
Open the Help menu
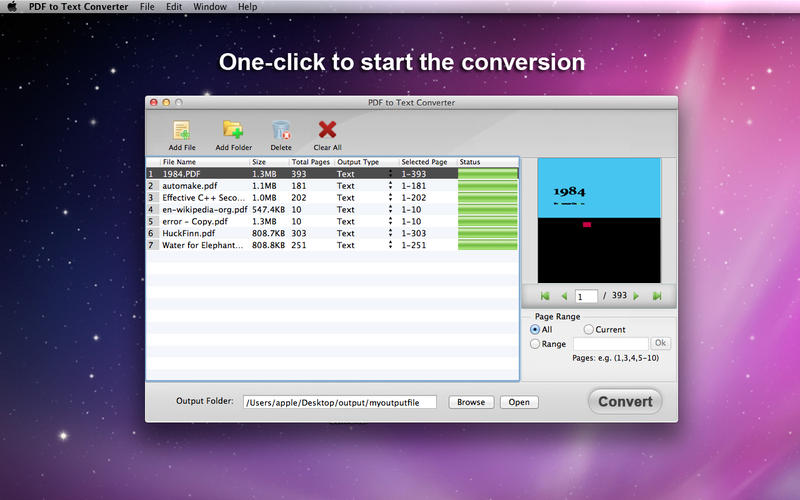247,7
